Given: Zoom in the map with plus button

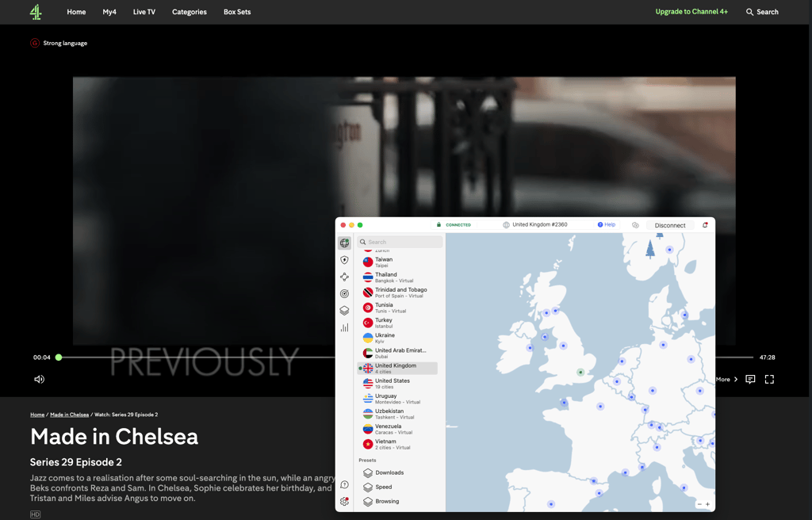Looking at the screenshot, I should click(707, 504).
